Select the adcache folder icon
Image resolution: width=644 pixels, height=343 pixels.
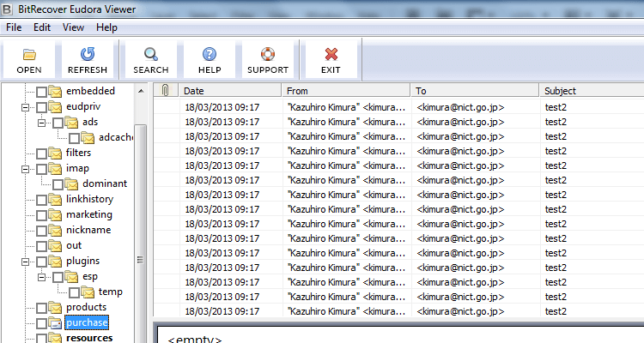tap(88, 137)
